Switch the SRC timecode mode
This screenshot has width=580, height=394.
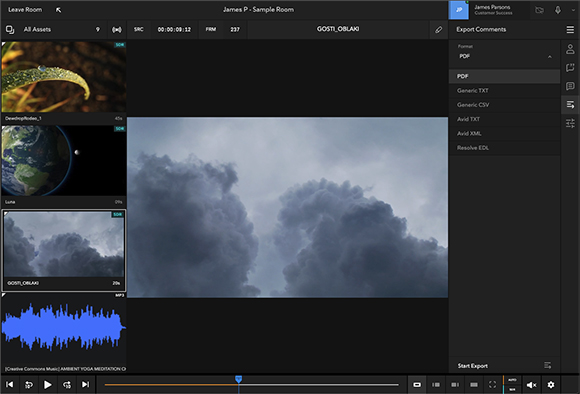[139, 29]
